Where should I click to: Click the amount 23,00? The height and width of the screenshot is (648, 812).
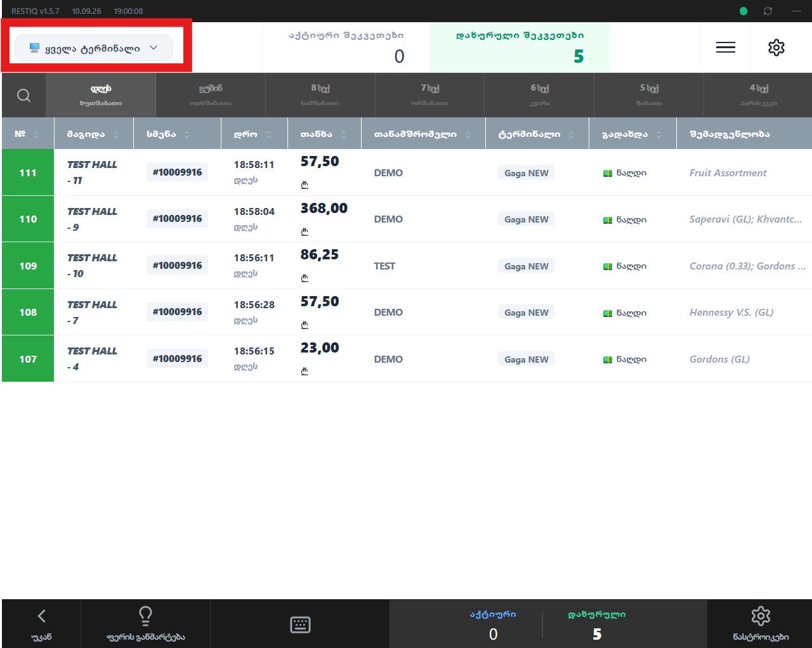pos(320,347)
